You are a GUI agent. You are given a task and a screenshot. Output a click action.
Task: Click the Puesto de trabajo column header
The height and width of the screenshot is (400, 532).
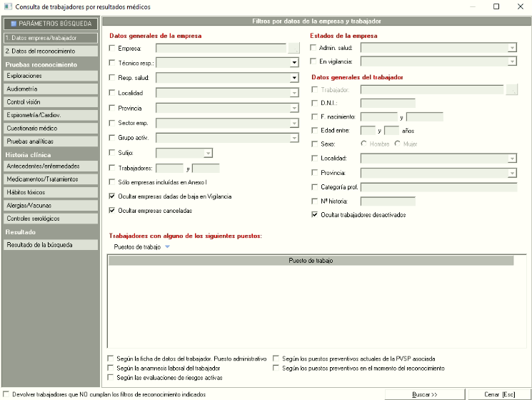coord(311,261)
